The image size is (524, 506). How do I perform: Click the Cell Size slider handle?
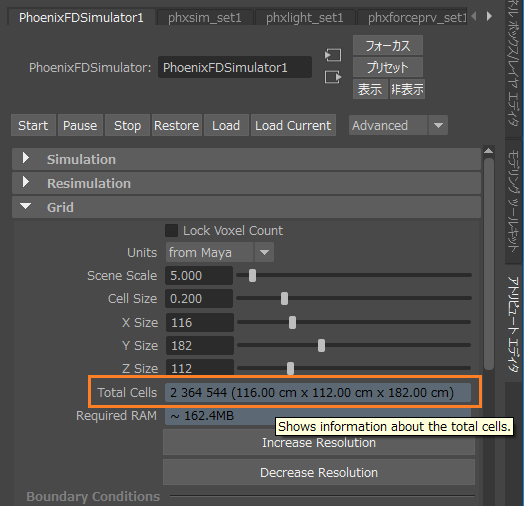pyautogui.click(x=284, y=298)
